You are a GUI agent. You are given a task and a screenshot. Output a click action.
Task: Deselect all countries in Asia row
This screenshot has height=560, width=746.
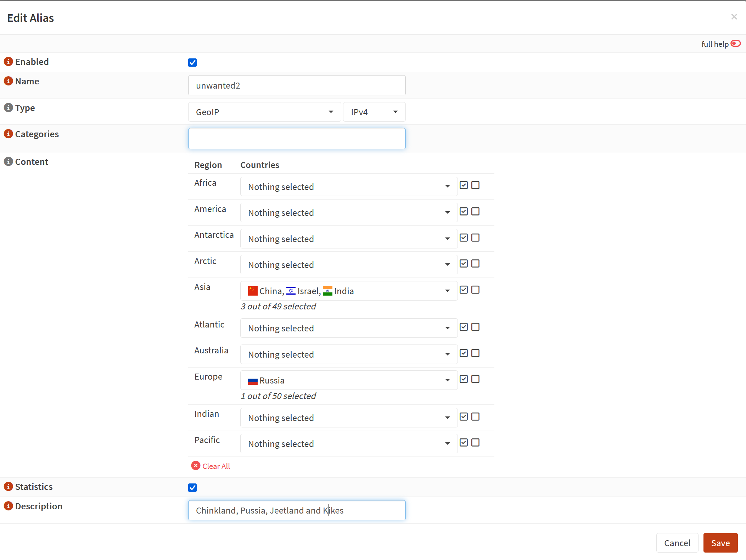[x=476, y=290]
